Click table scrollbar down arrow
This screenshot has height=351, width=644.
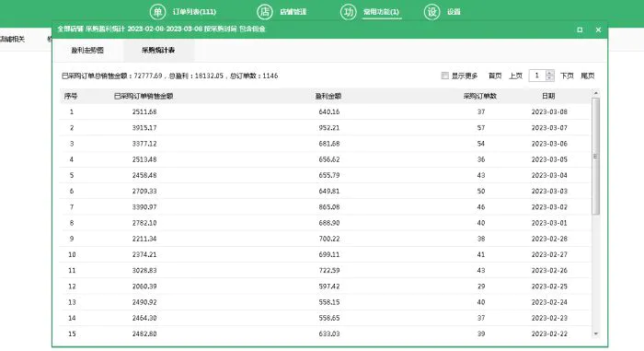pyautogui.click(x=596, y=334)
